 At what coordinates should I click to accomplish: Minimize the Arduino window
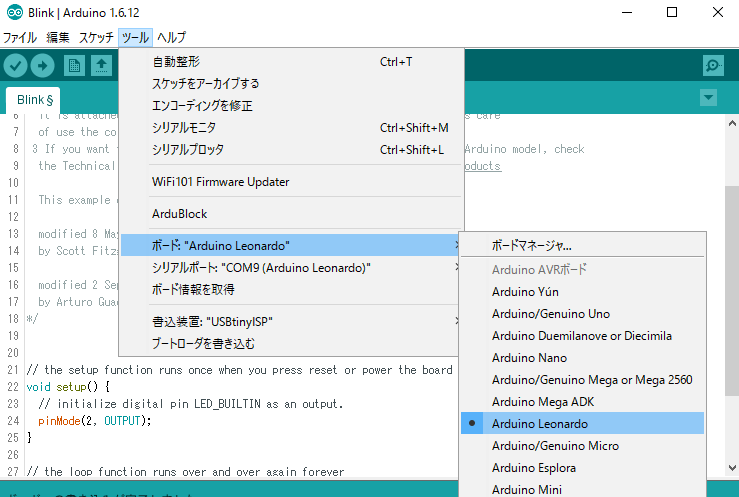pyautogui.click(x=627, y=12)
